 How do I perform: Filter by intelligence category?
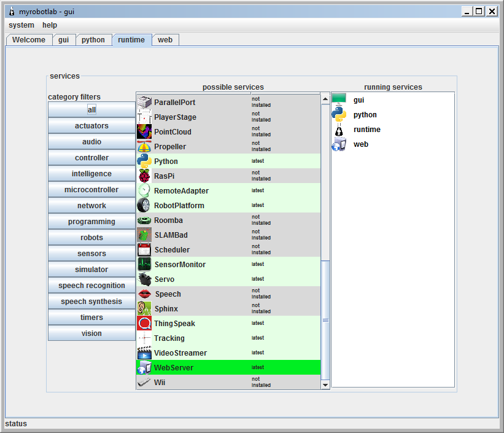click(91, 174)
